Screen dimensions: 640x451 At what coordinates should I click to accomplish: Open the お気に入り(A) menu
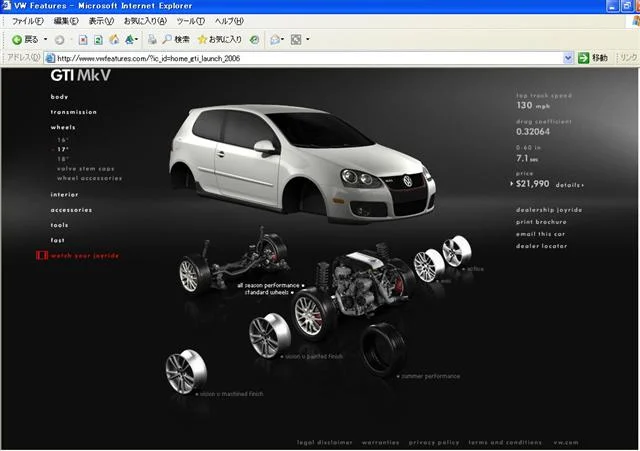point(145,21)
